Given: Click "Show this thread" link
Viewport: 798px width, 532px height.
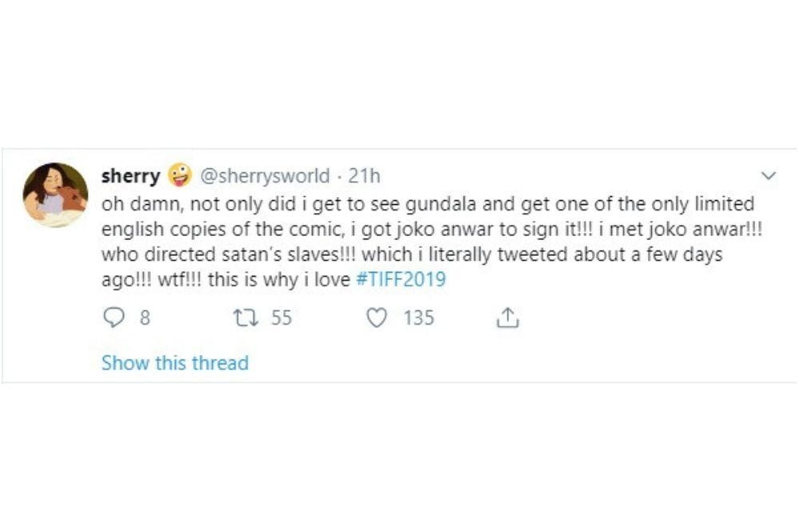Looking at the screenshot, I should (175, 363).
